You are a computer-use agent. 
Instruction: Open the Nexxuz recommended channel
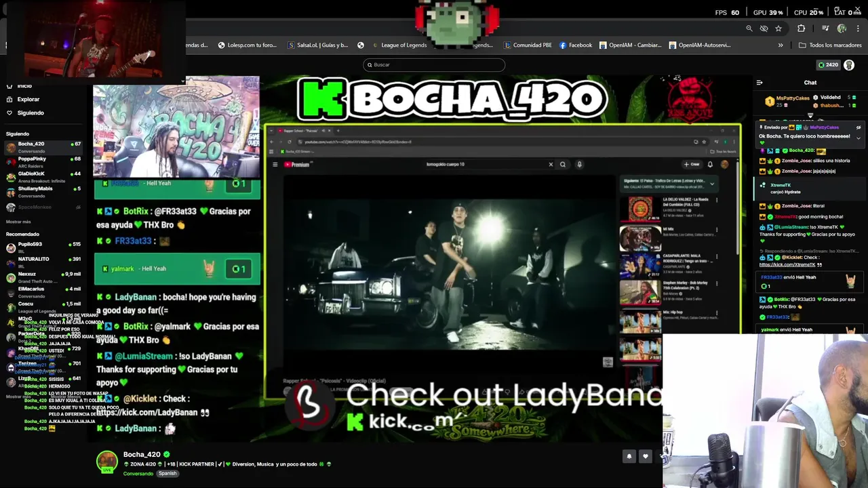coord(43,277)
